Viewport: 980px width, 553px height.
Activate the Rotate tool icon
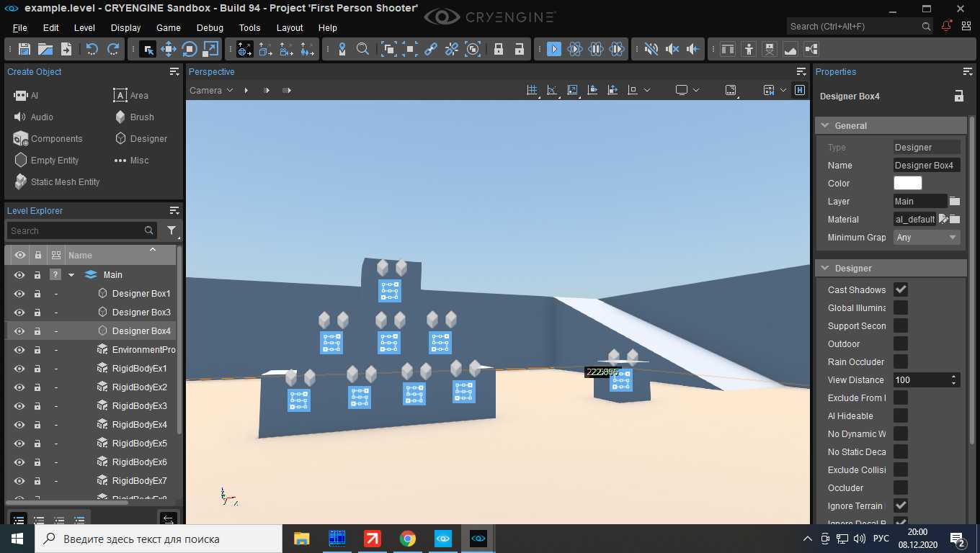(190, 49)
